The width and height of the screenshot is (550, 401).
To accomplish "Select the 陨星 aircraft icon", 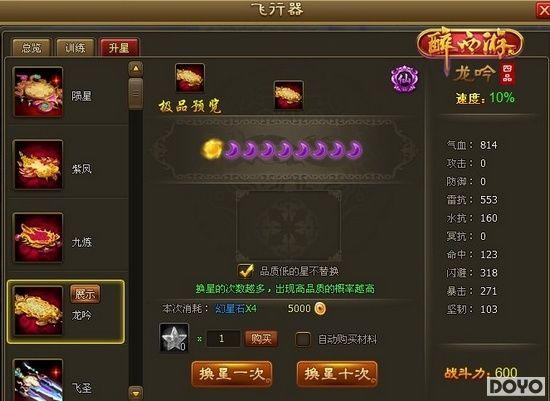I will tap(38, 92).
